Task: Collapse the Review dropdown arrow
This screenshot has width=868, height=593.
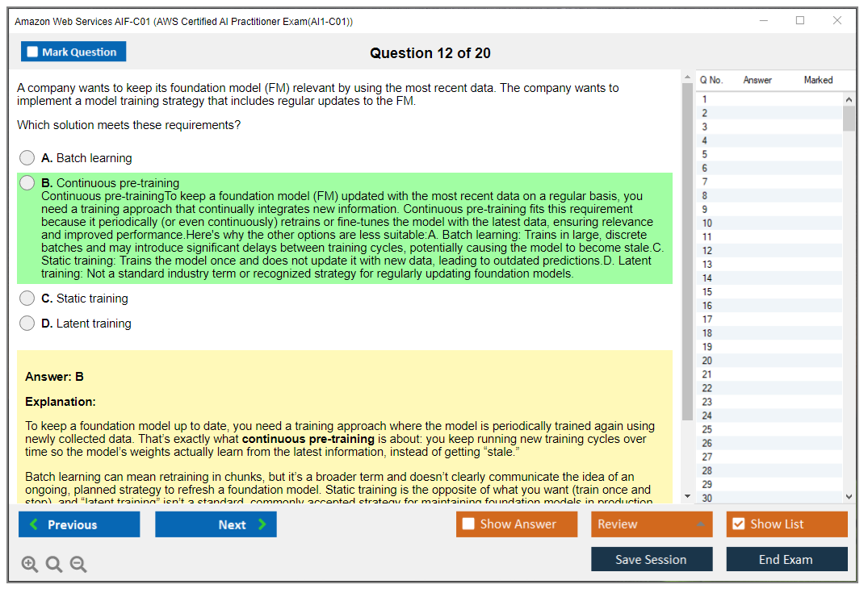Action: click(x=701, y=524)
